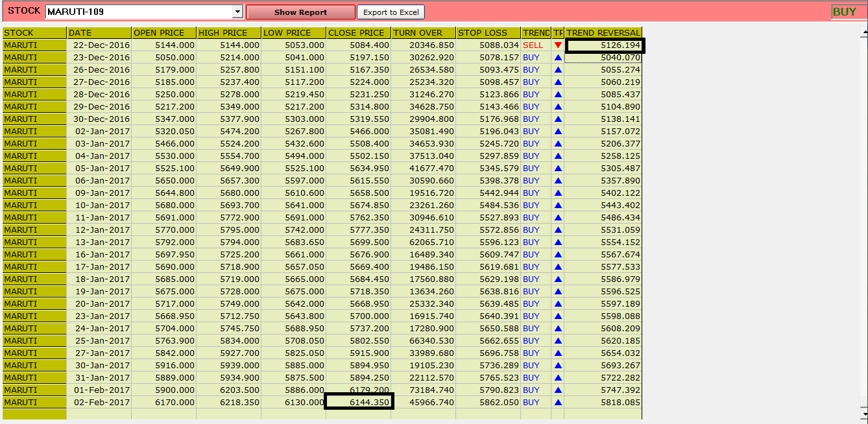
Task: Click the blue up arrow on 29-Dec-2016 row
Action: [558, 107]
